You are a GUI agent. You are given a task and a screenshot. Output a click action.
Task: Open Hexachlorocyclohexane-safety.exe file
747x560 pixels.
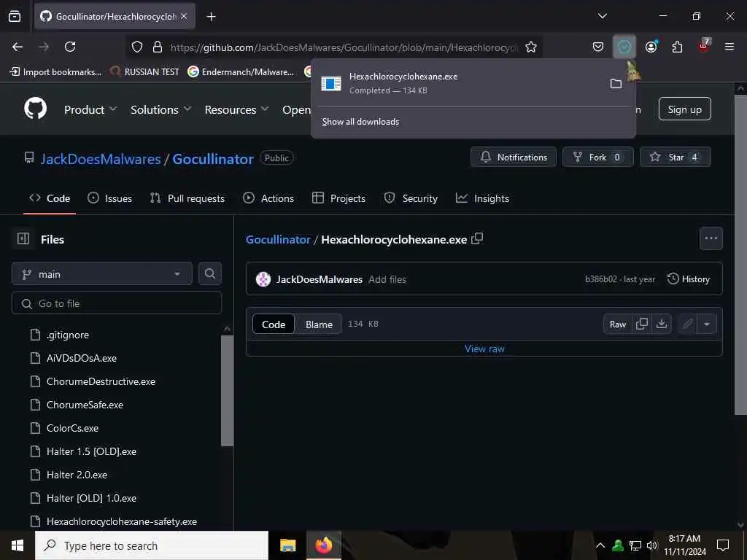[x=122, y=521]
